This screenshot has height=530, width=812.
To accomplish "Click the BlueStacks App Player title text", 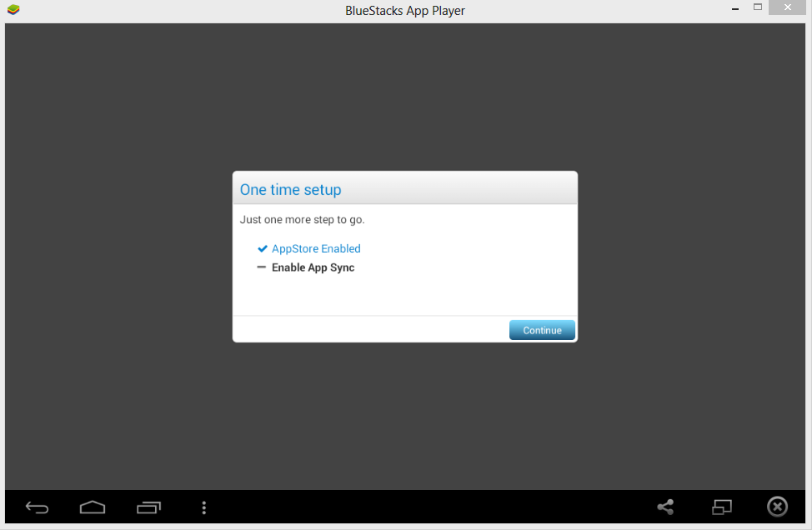I will click(405, 11).
